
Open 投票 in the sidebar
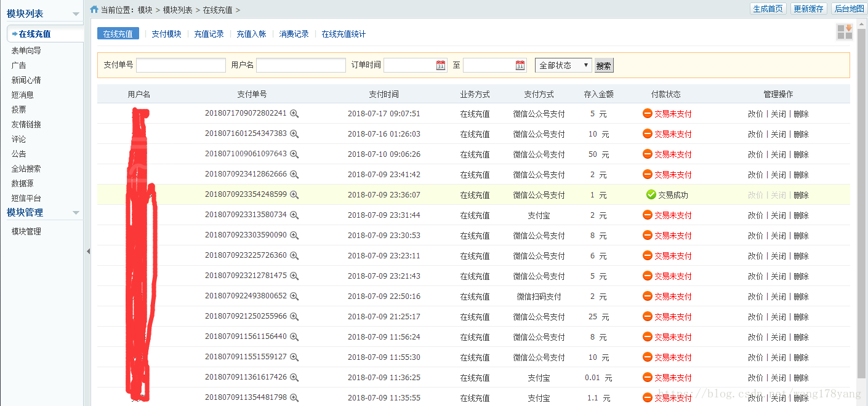point(18,109)
